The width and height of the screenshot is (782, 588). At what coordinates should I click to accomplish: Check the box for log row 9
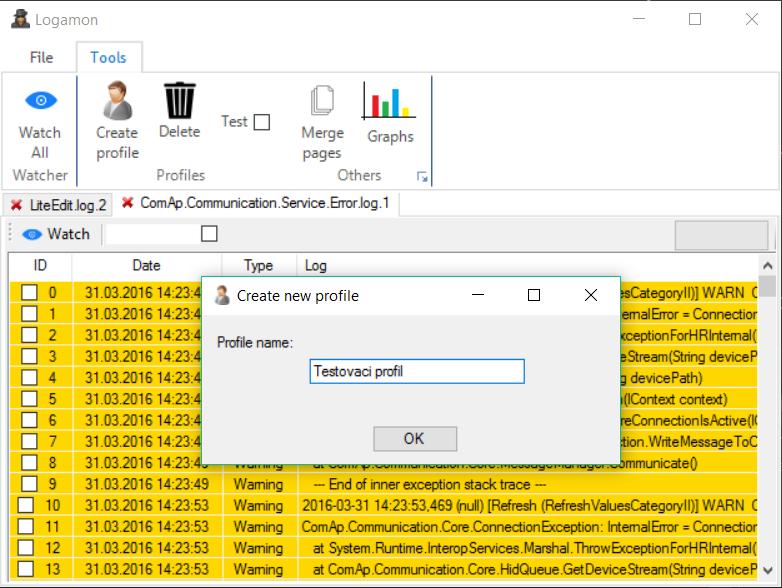[x=29, y=484]
